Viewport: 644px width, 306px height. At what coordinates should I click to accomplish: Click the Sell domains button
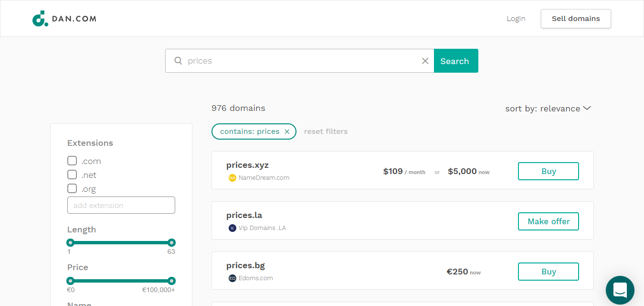pos(575,19)
